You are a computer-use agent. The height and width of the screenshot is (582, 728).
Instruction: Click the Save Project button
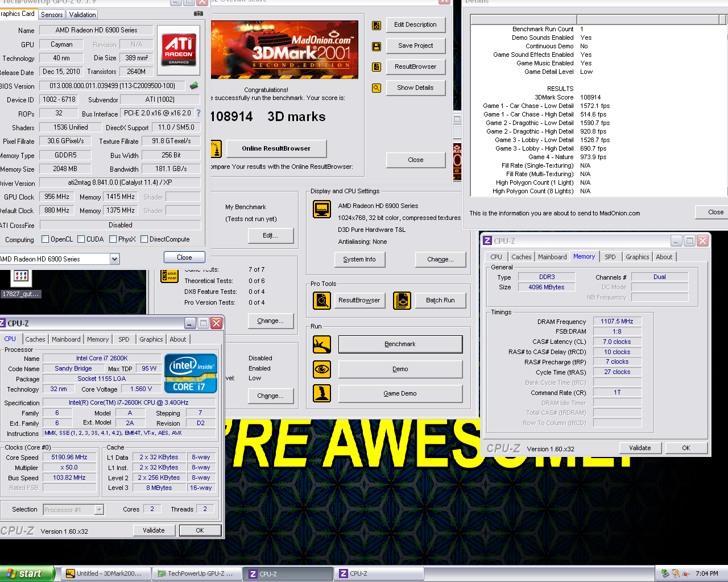(416, 46)
